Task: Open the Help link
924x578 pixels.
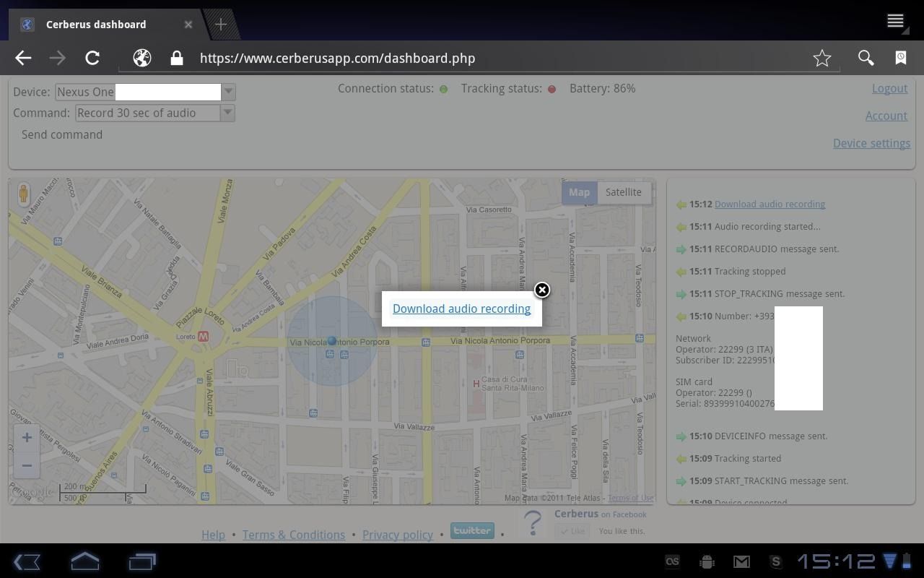Action: coord(213,535)
